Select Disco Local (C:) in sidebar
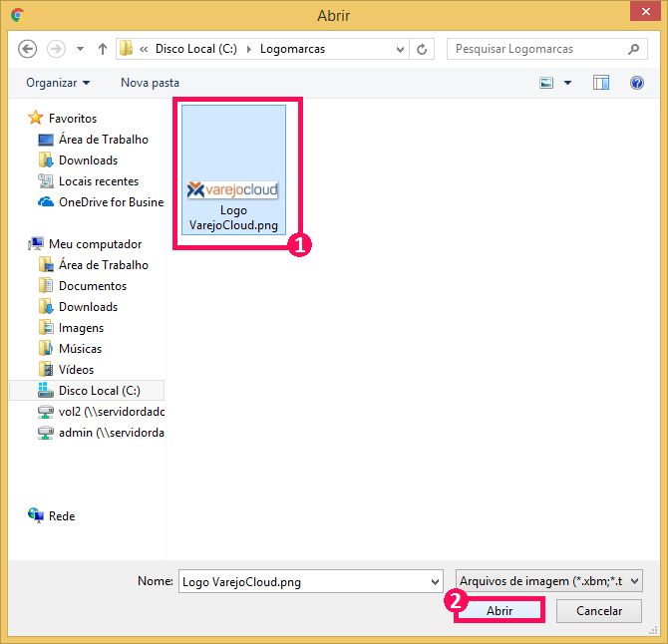The height and width of the screenshot is (644, 668). coord(98,391)
